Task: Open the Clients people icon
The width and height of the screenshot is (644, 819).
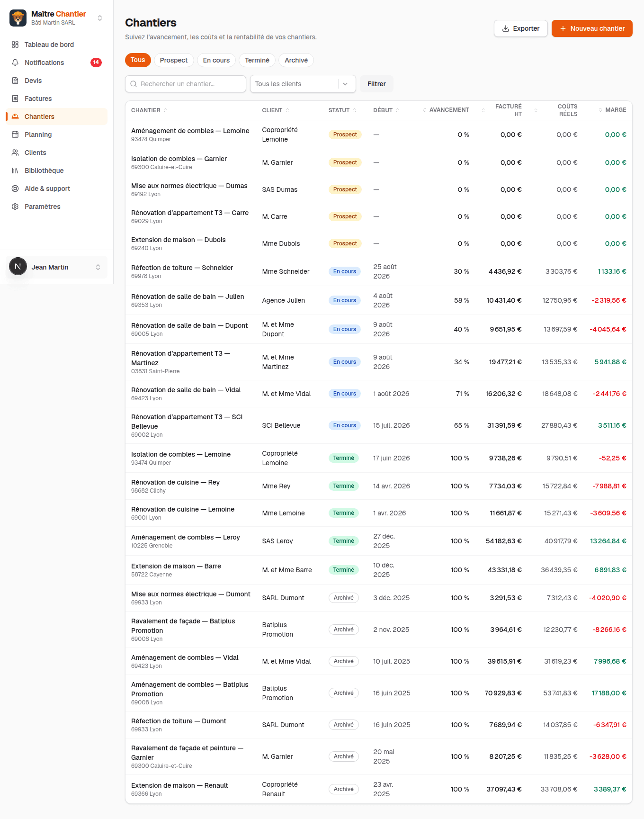Action: pos(15,153)
